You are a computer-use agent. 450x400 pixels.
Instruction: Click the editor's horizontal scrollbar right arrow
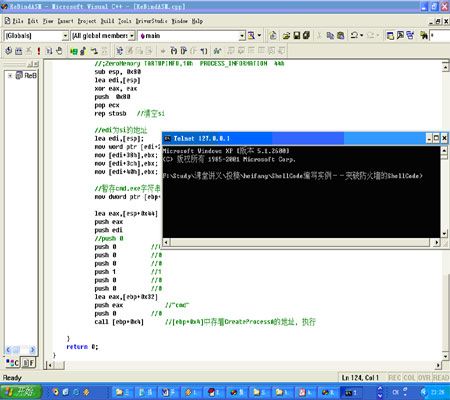438,365
